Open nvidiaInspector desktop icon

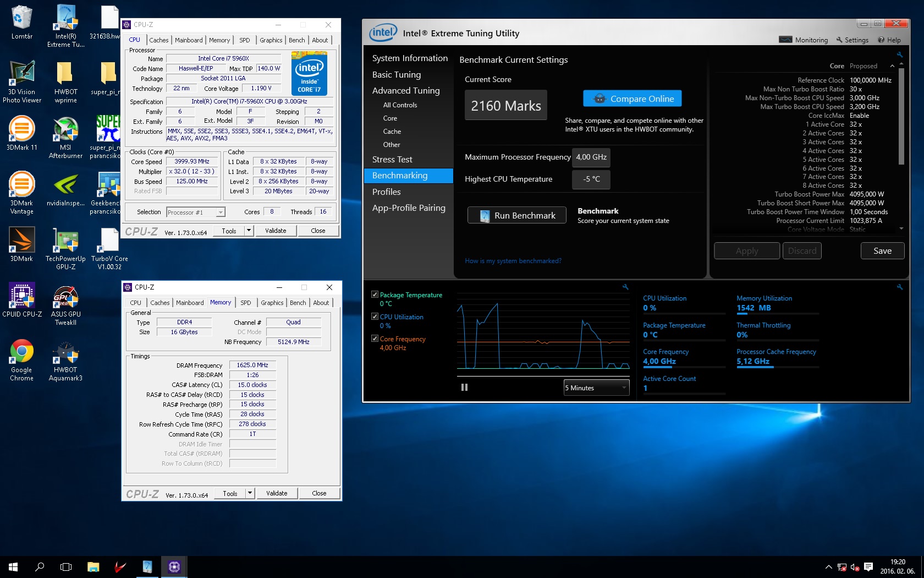(x=65, y=189)
